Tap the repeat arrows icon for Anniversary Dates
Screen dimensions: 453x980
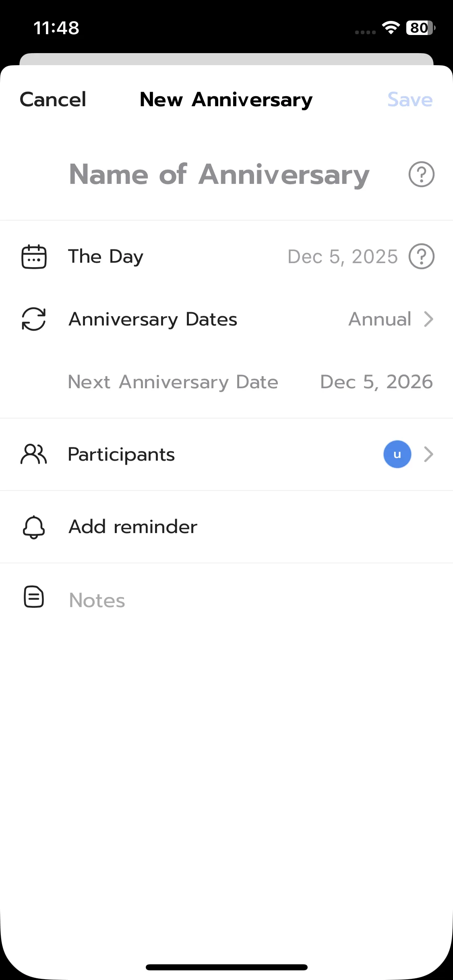tap(34, 319)
